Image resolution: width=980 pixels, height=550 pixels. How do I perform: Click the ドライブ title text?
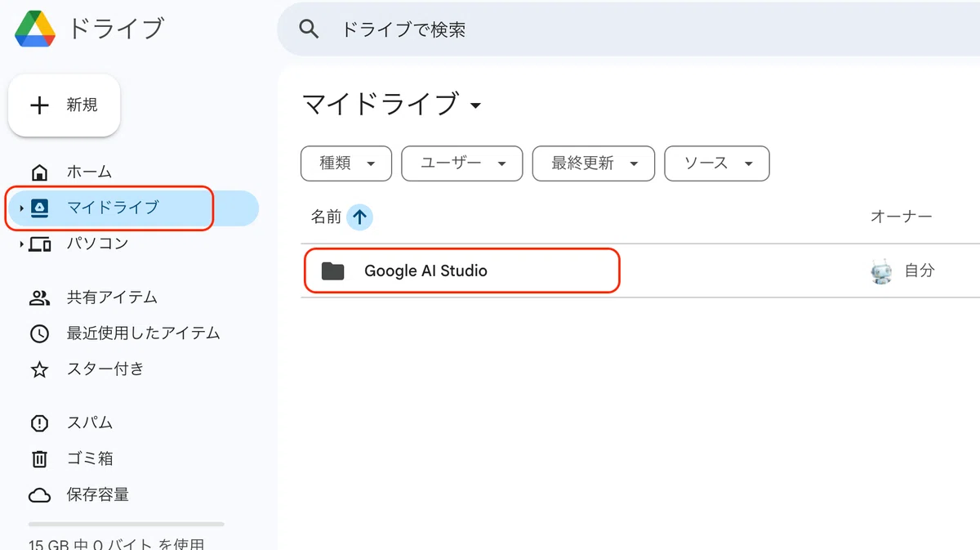(x=116, y=29)
